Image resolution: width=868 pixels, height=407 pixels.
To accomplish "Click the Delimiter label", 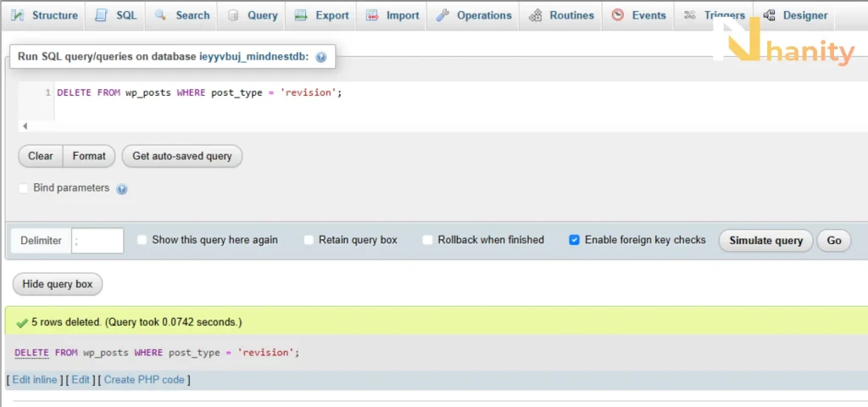I will pos(41,241).
